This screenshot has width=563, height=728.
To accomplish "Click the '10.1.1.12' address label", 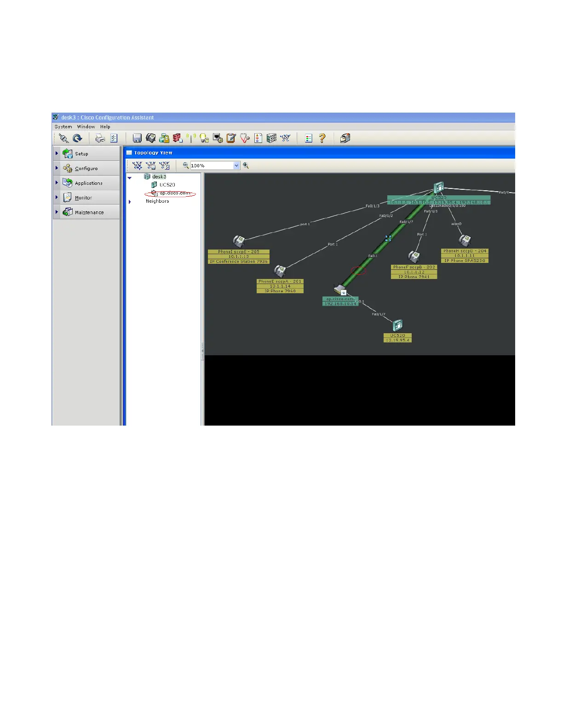I will pyautogui.click(x=414, y=272).
